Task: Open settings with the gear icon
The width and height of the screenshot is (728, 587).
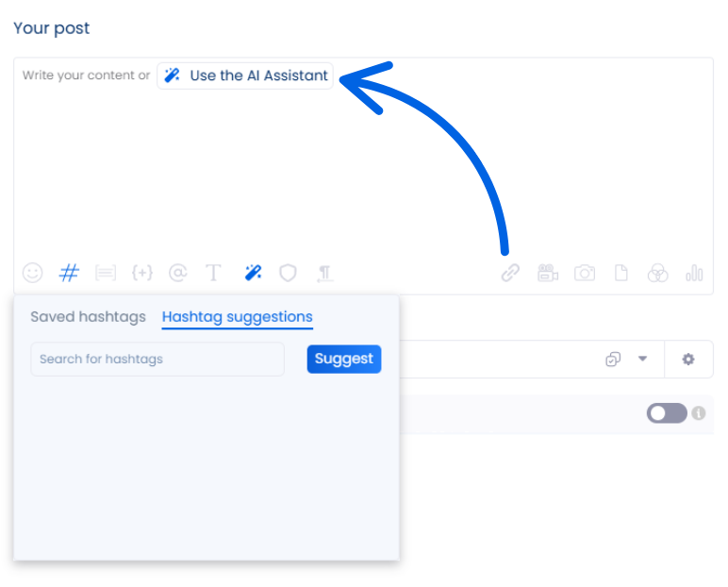Action: pyautogui.click(x=688, y=359)
